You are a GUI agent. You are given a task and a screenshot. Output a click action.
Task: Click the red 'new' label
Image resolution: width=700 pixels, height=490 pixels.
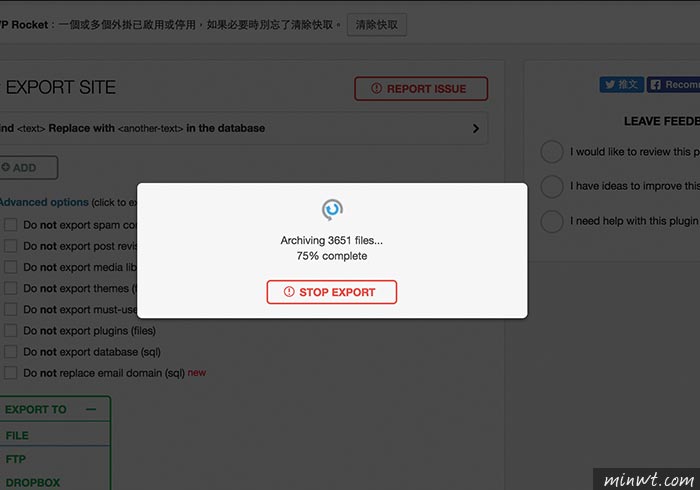[x=197, y=373]
